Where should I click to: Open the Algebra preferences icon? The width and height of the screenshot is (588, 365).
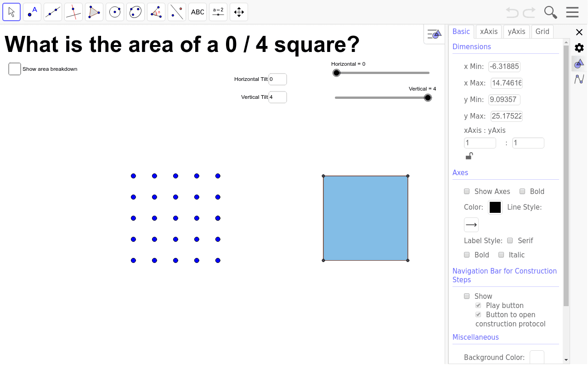pos(579,79)
